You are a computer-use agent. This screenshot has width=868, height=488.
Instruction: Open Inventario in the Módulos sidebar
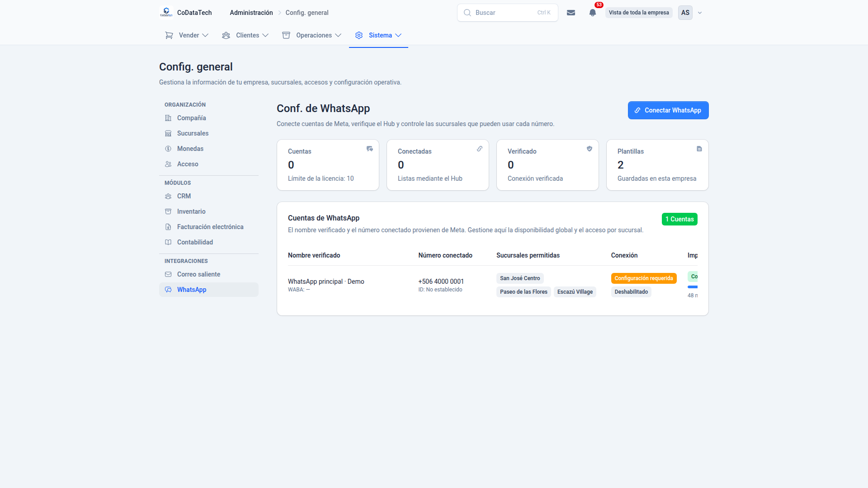click(x=209, y=211)
